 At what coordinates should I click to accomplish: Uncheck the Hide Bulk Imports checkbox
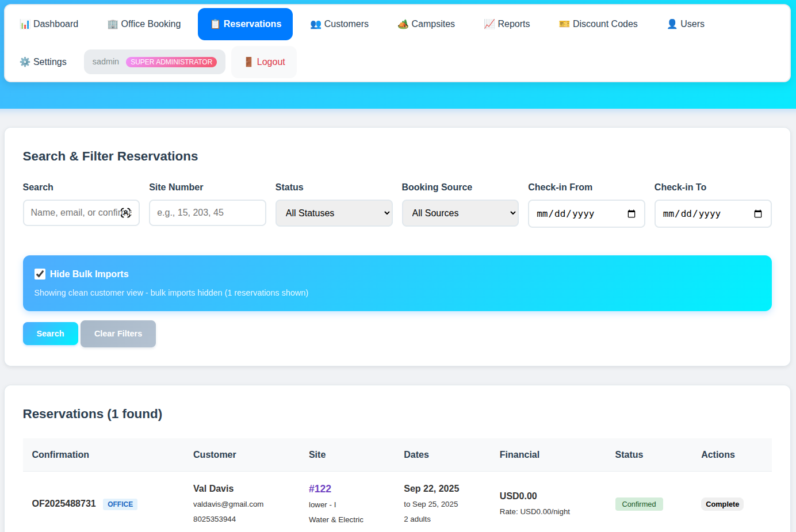click(x=40, y=274)
